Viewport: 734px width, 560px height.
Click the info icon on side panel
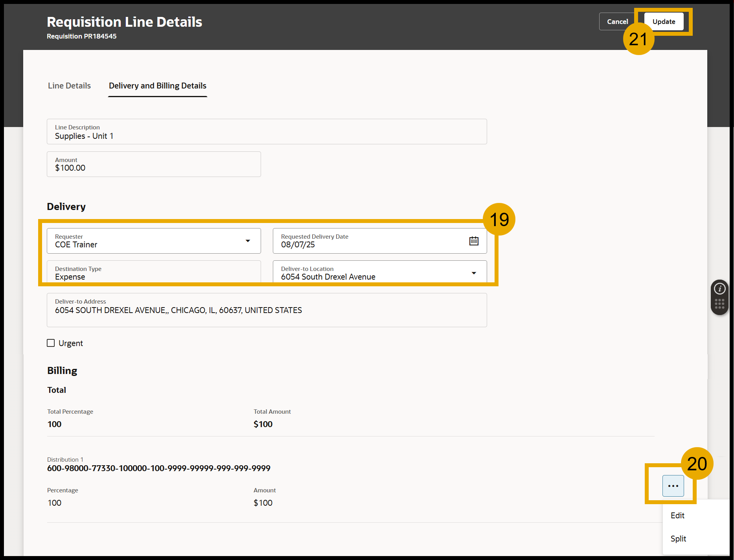719,289
